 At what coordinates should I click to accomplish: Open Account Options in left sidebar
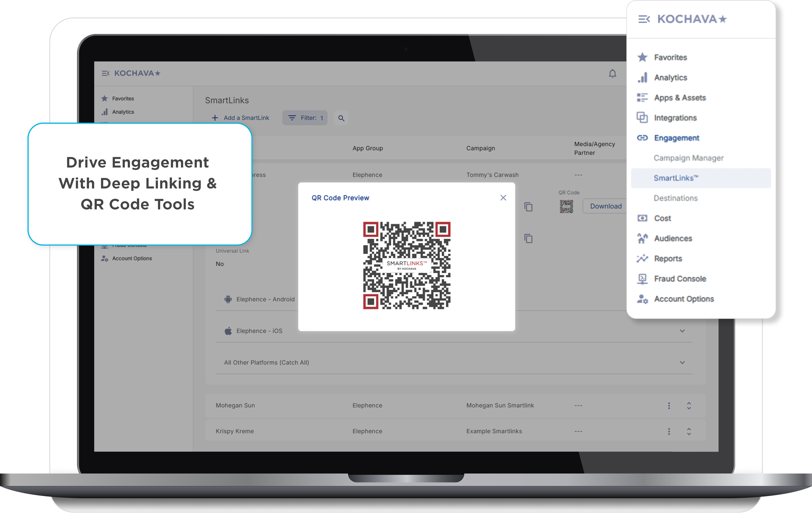(x=132, y=258)
